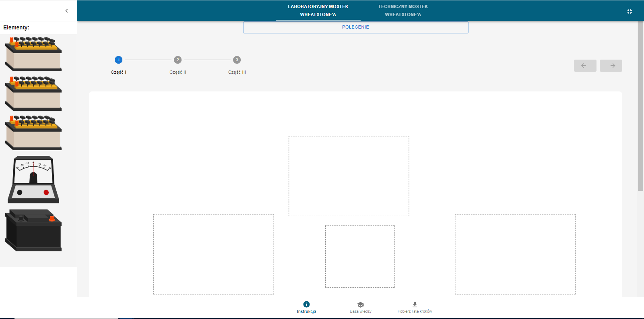Image resolution: width=644 pixels, height=319 pixels.
Task: Exit fullscreen mode icon
Action: pos(630,12)
